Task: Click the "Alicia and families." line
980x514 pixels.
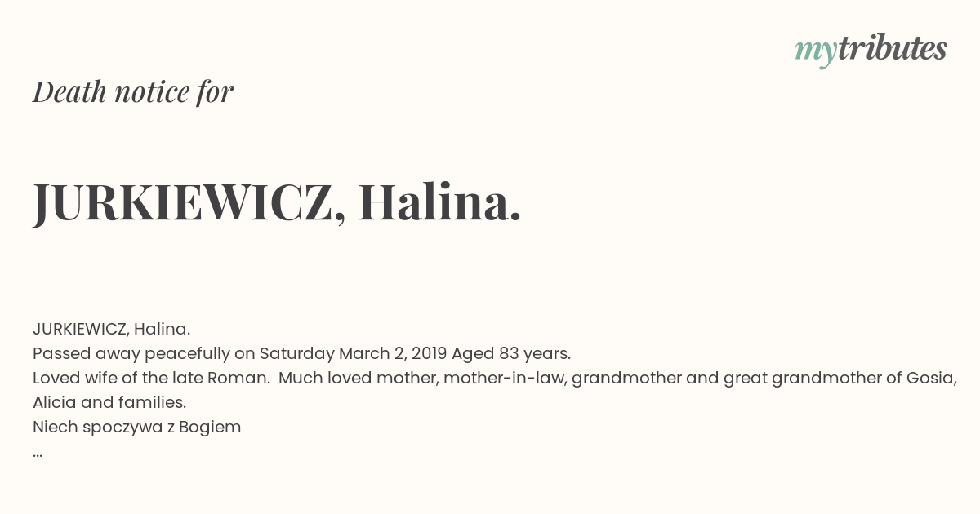Action: click(x=109, y=402)
